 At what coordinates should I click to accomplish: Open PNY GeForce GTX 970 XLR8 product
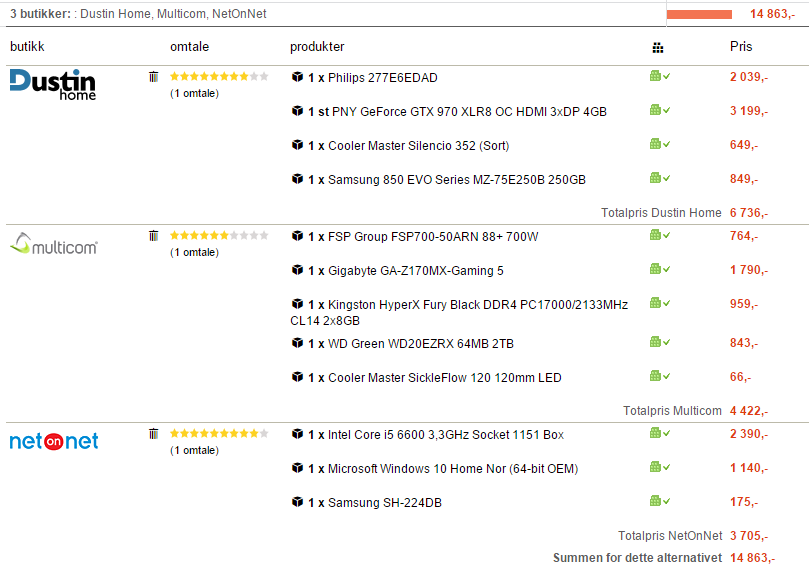pyautogui.click(x=469, y=112)
